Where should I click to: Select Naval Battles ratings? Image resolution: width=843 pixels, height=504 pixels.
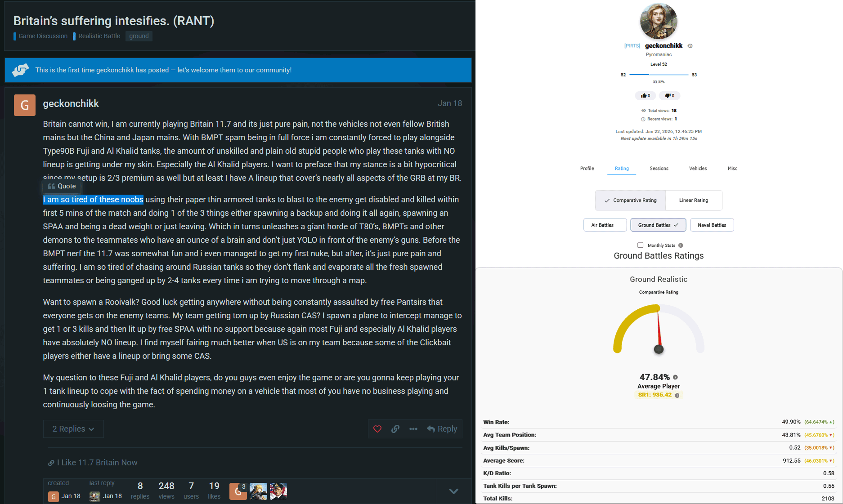pyautogui.click(x=712, y=225)
